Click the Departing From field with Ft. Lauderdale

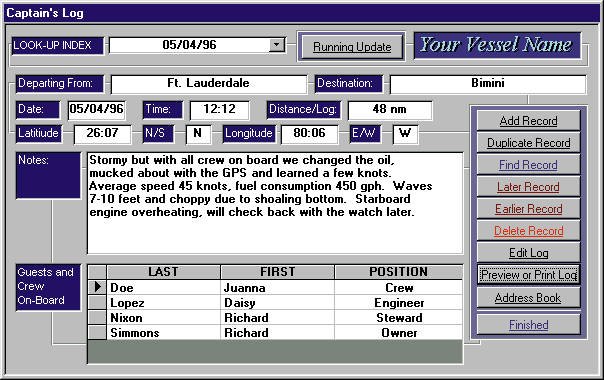(209, 84)
